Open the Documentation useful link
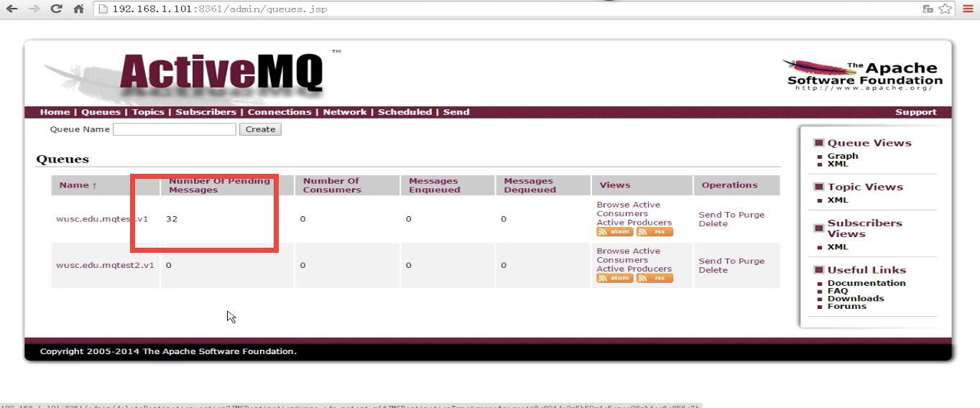Viewport: 980px width, 408px height. pyautogui.click(x=866, y=283)
